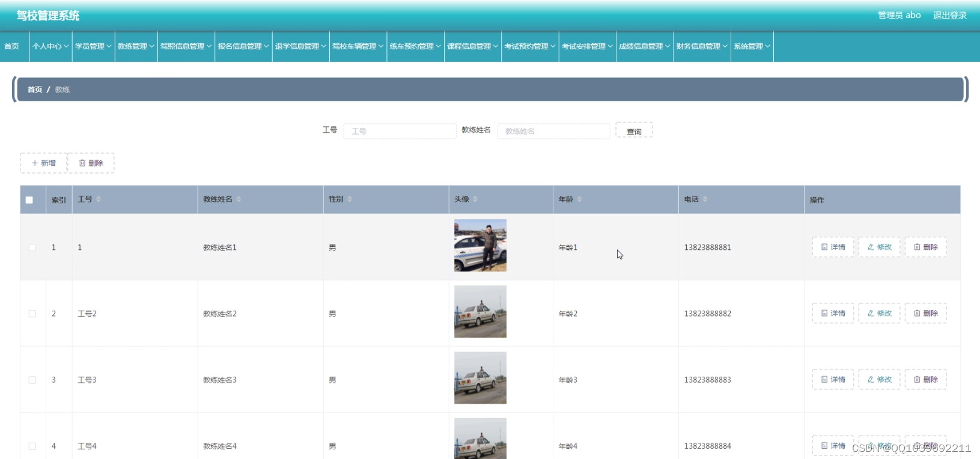Viewport: 980px width, 459px height.
Task: Click 修改 pencil icon in row 教练姓名2
Action: pos(871,313)
